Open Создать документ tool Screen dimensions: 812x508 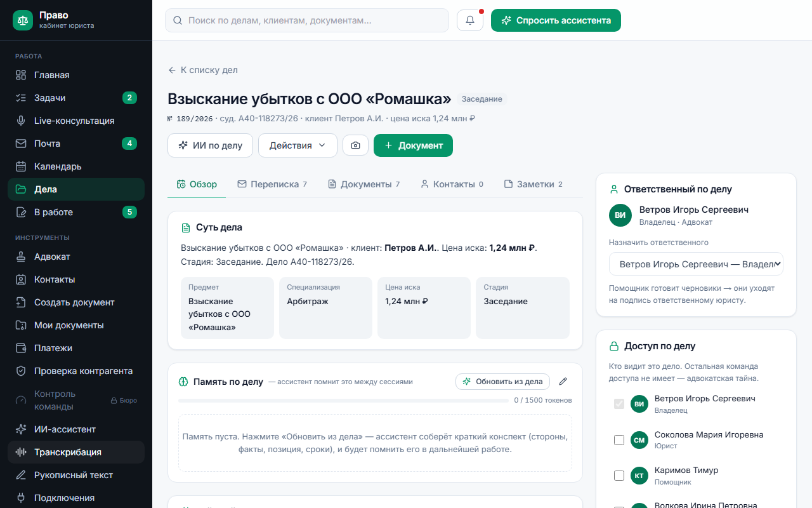click(x=76, y=302)
